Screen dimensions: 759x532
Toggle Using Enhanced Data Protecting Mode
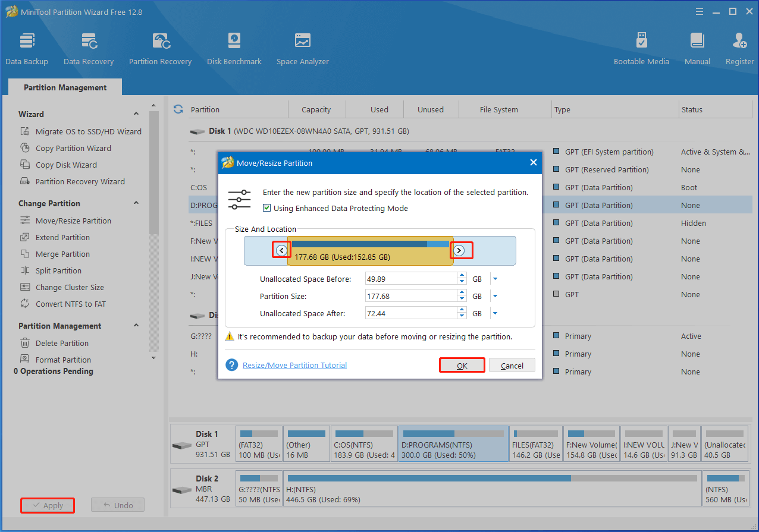[267, 208]
